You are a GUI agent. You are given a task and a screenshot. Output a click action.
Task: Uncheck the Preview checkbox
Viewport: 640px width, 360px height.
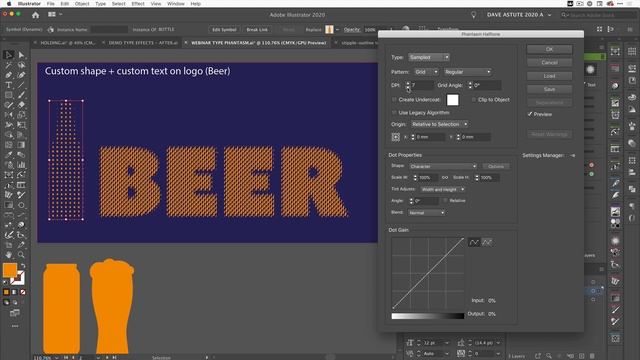point(530,114)
